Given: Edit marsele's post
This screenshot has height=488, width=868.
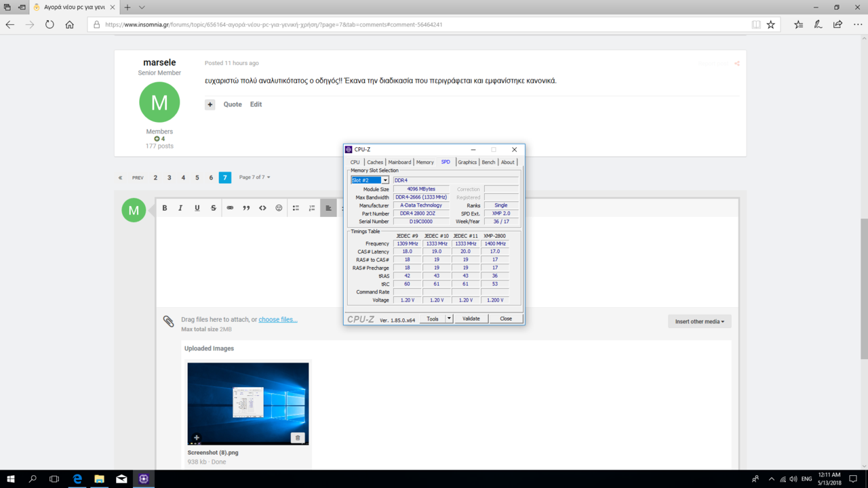Looking at the screenshot, I should [256, 104].
